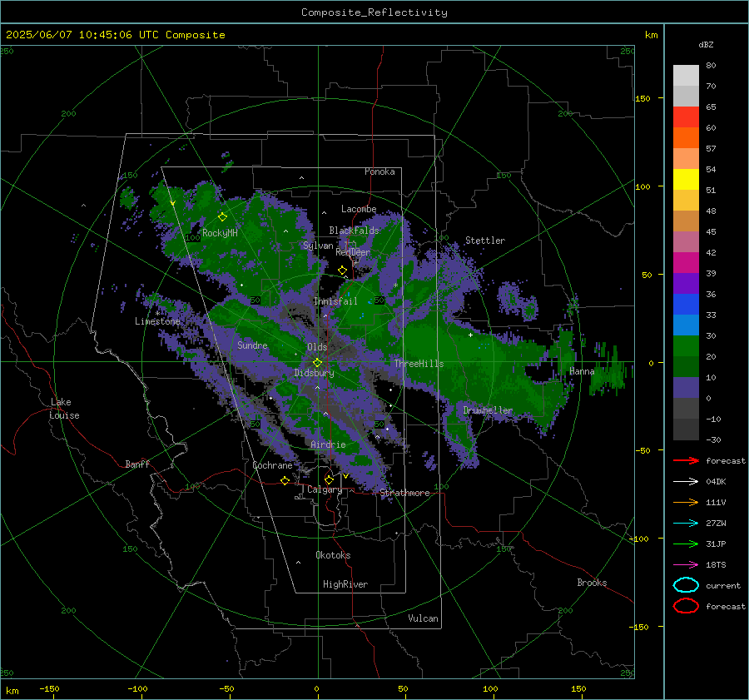Image resolution: width=749 pixels, height=700 pixels.
Task: Select the pink 45 dBZ color swatch
Action: pyautogui.click(x=686, y=241)
